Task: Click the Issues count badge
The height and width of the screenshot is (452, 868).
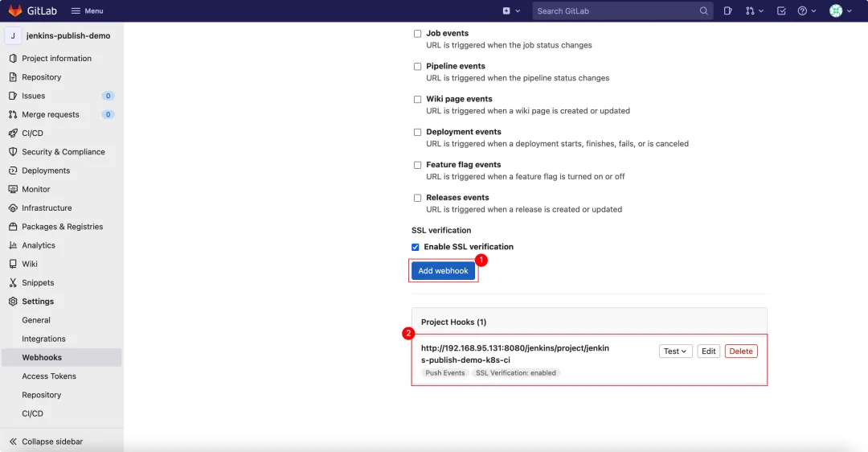Action: click(108, 96)
